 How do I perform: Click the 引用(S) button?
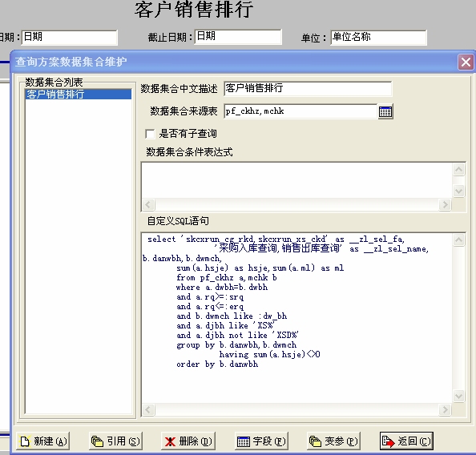[115, 441]
